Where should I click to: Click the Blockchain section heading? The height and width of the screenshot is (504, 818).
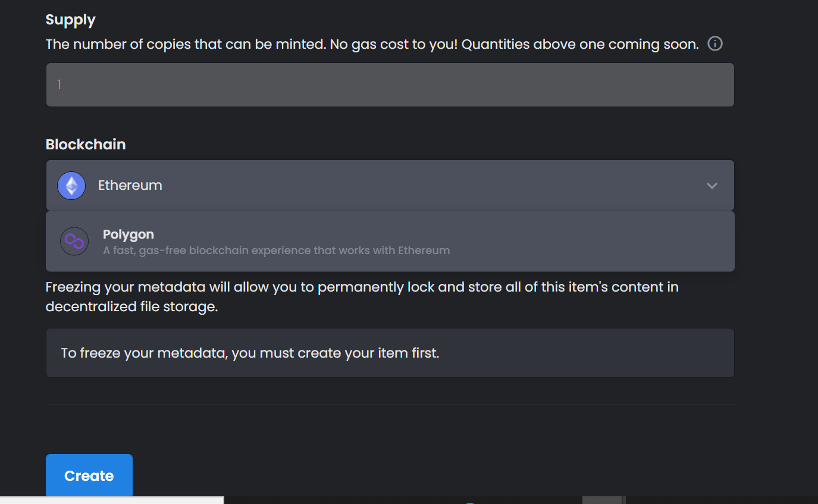point(86,145)
